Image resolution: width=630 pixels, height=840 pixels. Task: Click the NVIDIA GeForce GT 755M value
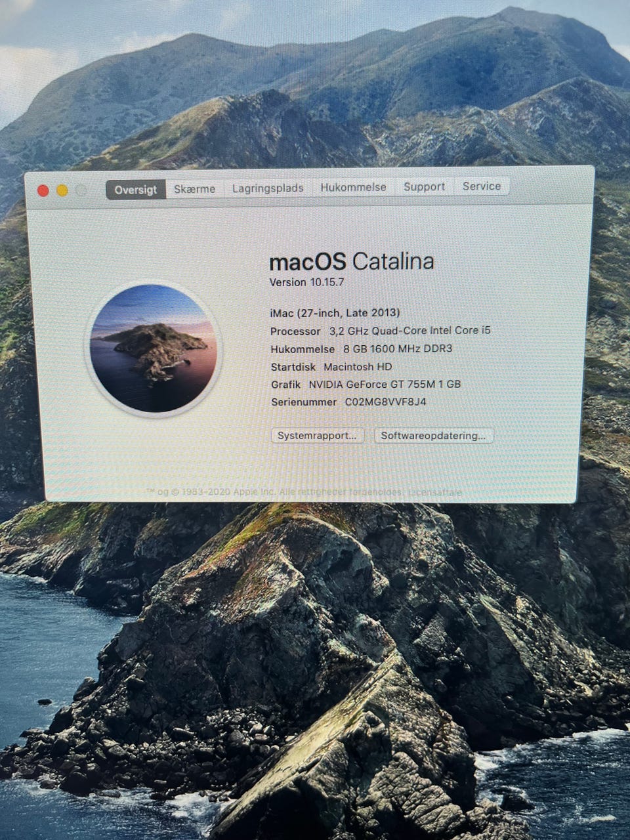click(385, 384)
